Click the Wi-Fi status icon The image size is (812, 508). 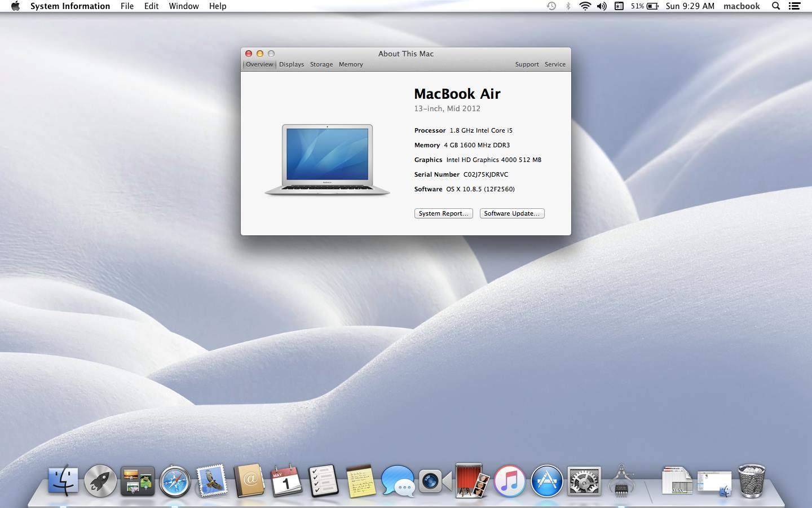coord(585,6)
